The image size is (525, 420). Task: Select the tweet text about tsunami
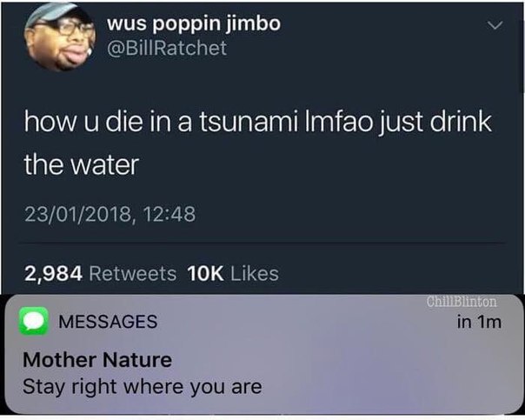(x=258, y=143)
